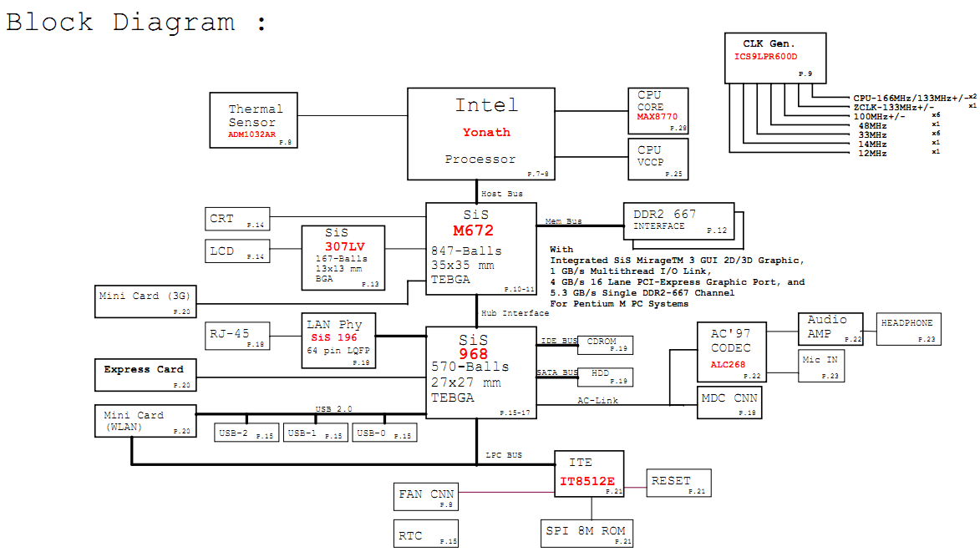Click the "SATA BUS" label
Screen dimensions: 980x552
(x=557, y=372)
